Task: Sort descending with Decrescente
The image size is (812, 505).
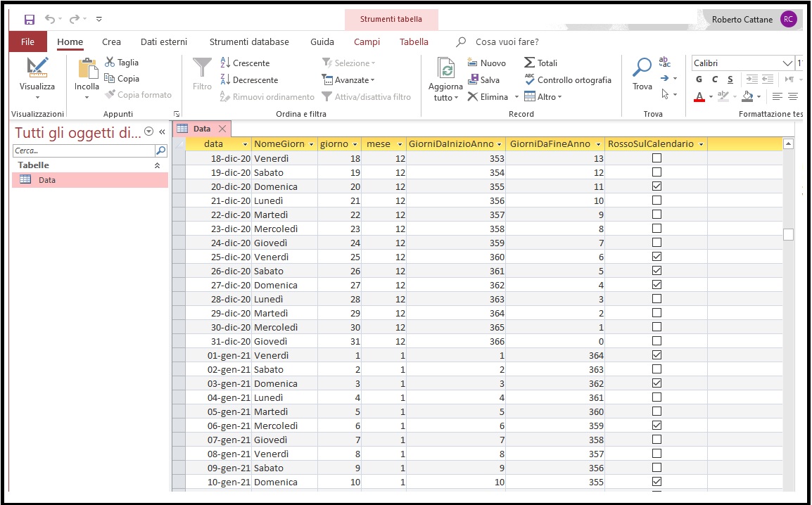Action: point(249,79)
